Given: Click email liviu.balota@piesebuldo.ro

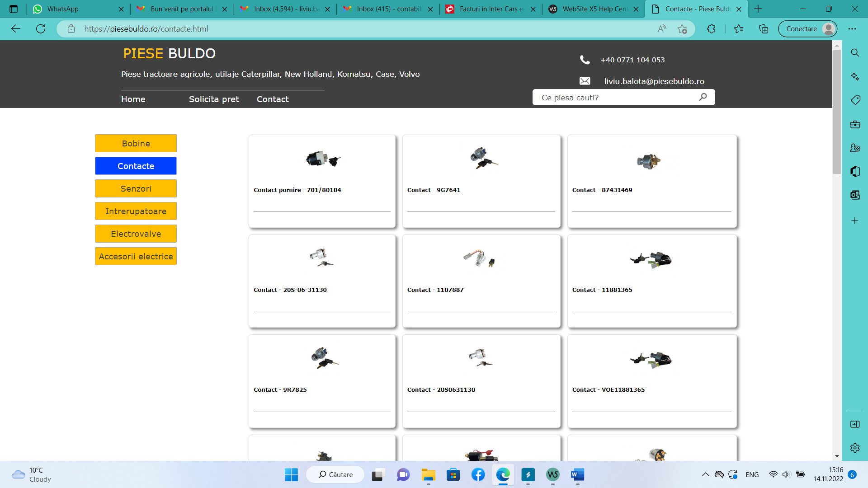Looking at the screenshot, I should tap(654, 81).
